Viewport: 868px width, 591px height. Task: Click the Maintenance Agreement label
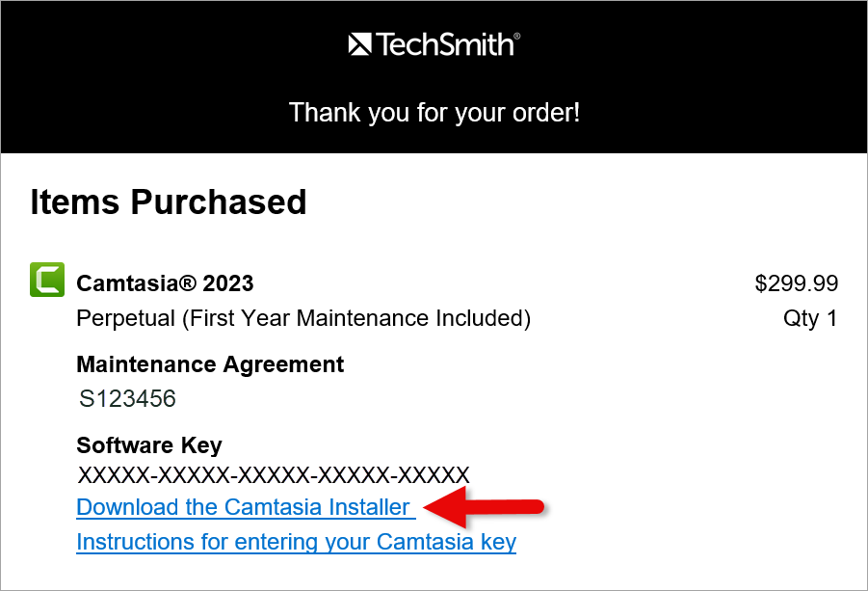coord(210,364)
